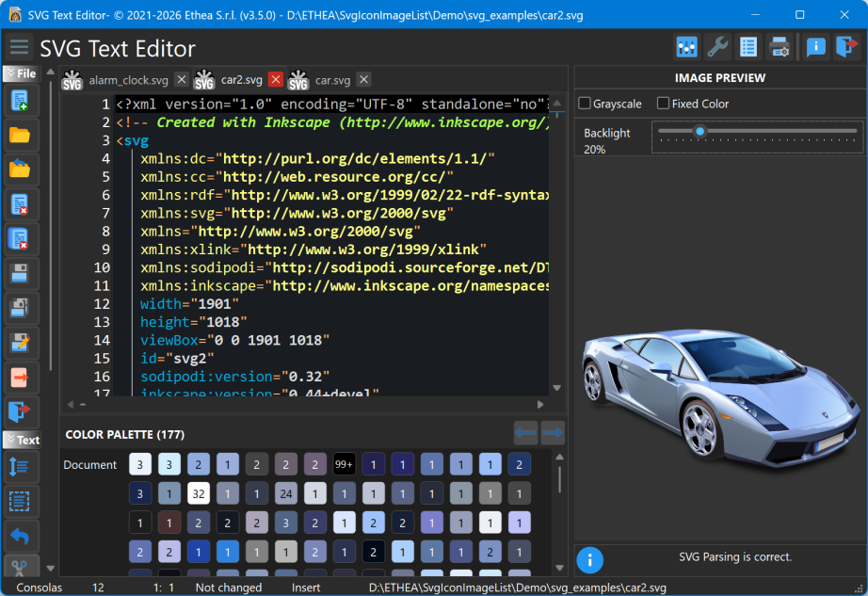868x596 pixels.
Task: Click previous color palette arrow
Action: pyautogui.click(x=525, y=433)
